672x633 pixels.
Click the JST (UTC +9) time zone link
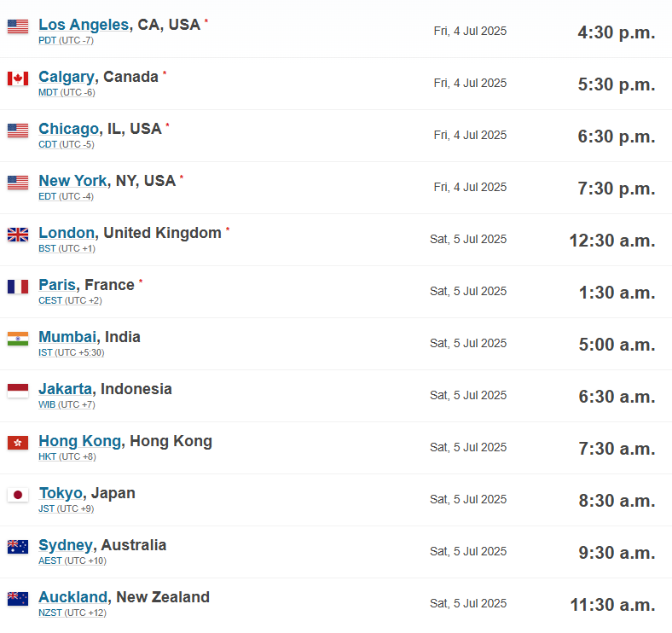(66, 508)
